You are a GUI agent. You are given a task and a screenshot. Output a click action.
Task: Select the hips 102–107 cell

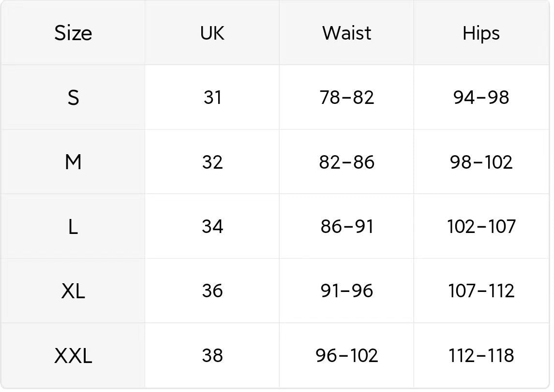(481, 227)
